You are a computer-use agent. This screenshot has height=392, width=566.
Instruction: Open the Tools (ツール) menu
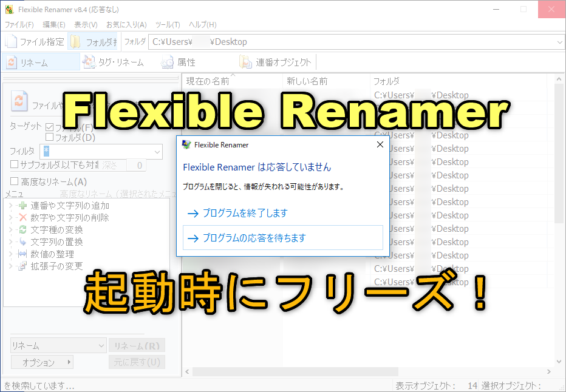[x=168, y=25]
